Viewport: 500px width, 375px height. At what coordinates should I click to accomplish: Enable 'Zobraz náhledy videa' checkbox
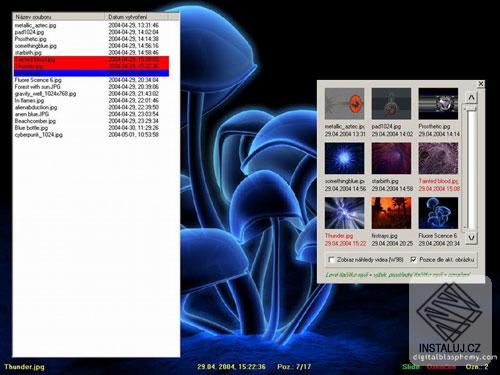(331, 260)
